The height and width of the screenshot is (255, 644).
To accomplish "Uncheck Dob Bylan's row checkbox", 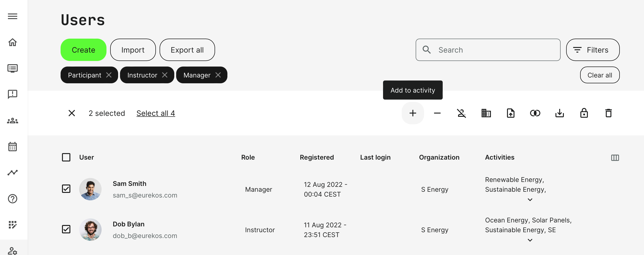I will click(x=66, y=229).
